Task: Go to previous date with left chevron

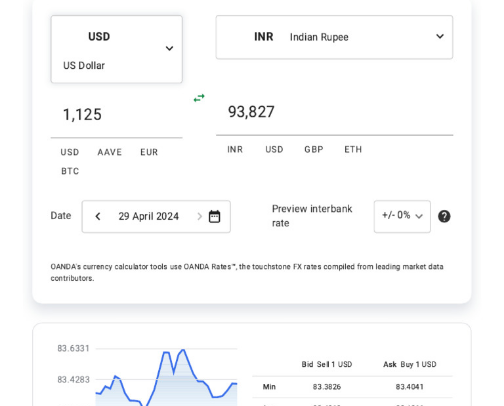Action: (98, 216)
